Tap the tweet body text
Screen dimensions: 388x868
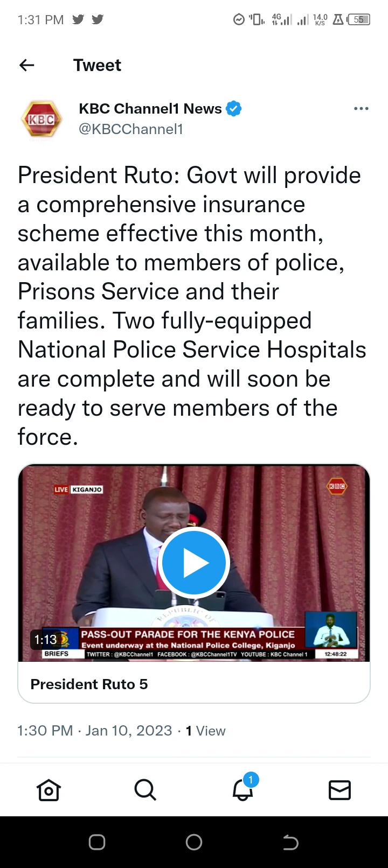click(x=192, y=306)
